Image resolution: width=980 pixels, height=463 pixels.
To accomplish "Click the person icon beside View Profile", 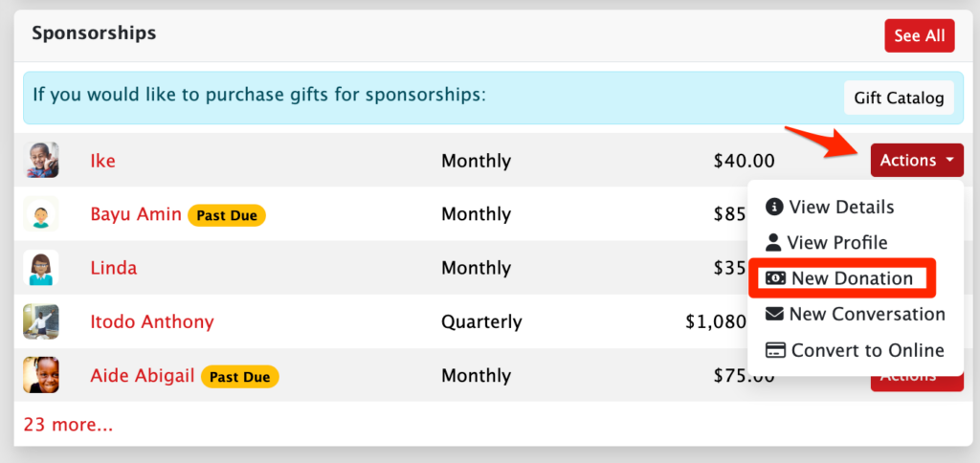I will pyautogui.click(x=773, y=242).
